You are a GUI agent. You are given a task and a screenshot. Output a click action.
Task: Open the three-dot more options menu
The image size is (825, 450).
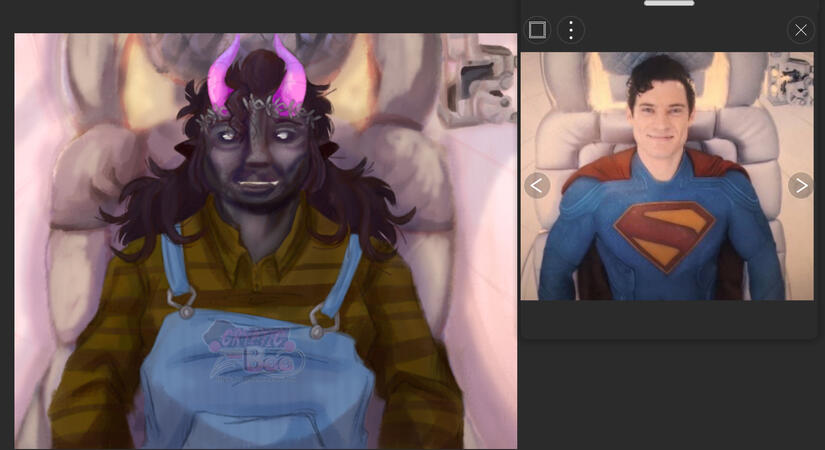tap(571, 30)
